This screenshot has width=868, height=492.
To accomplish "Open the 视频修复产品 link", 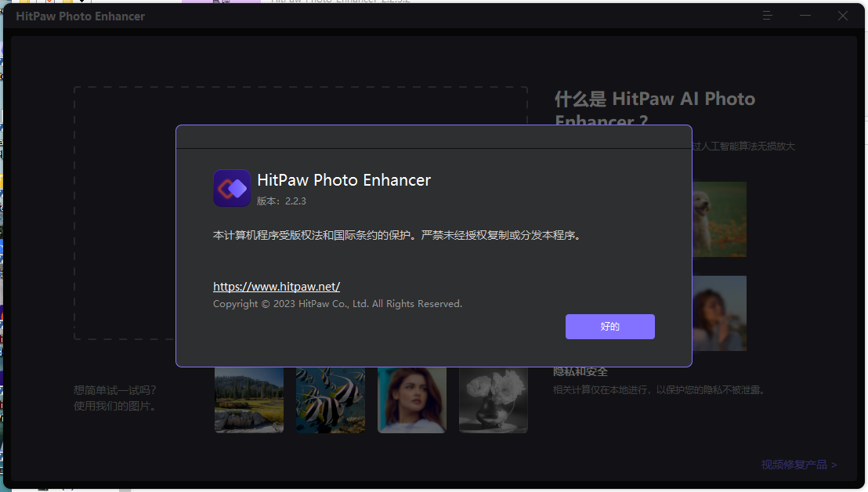I will coord(798,465).
